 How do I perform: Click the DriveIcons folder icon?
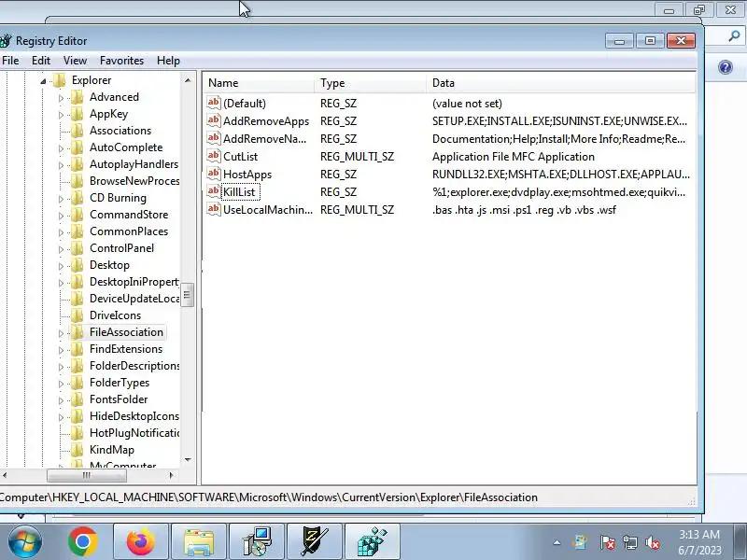click(x=77, y=315)
